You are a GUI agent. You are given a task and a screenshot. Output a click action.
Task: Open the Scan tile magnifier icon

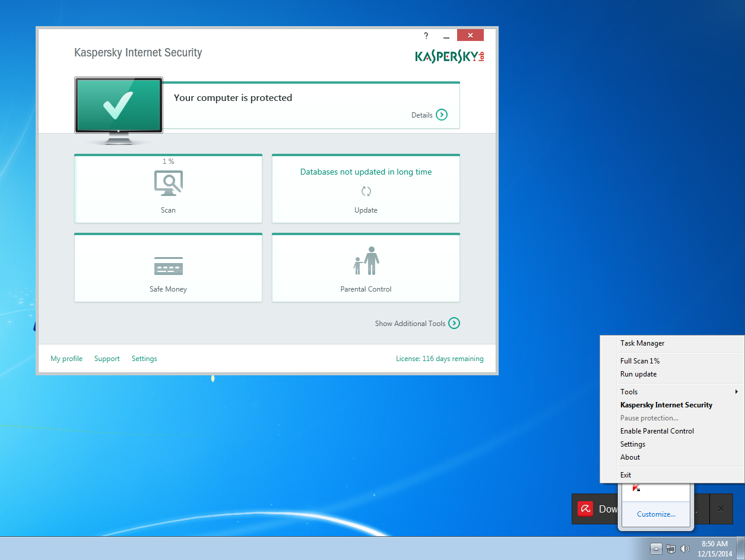(x=169, y=183)
